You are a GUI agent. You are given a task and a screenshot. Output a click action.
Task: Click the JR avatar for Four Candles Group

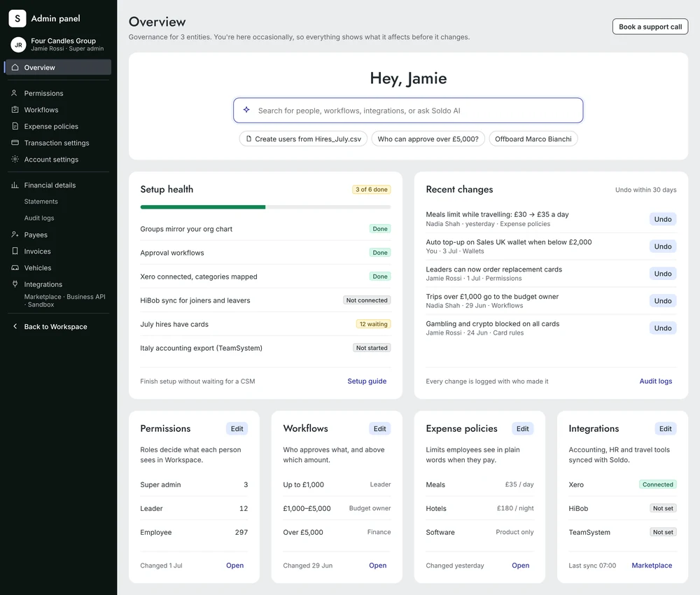point(18,45)
